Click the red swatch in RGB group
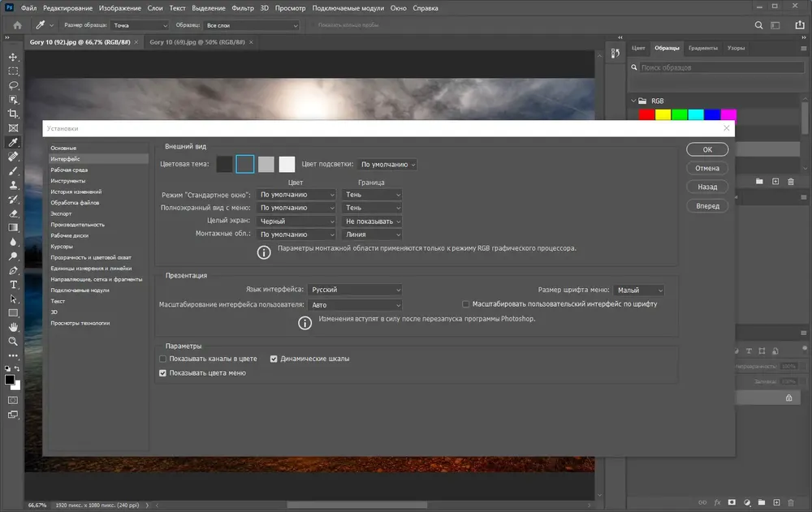The width and height of the screenshot is (812, 512). click(x=646, y=114)
